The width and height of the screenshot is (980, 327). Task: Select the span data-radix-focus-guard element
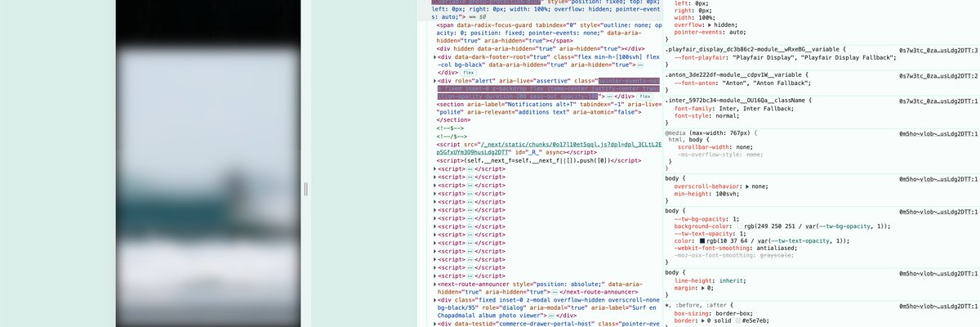(549, 32)
